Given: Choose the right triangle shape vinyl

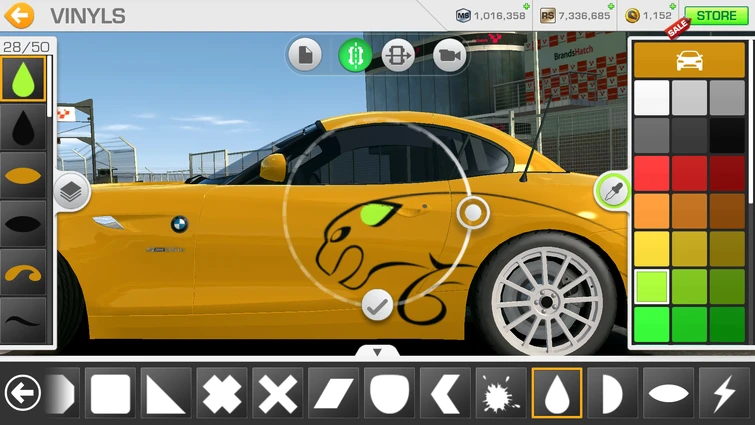Looking at the screenshot, I should 166,393.
